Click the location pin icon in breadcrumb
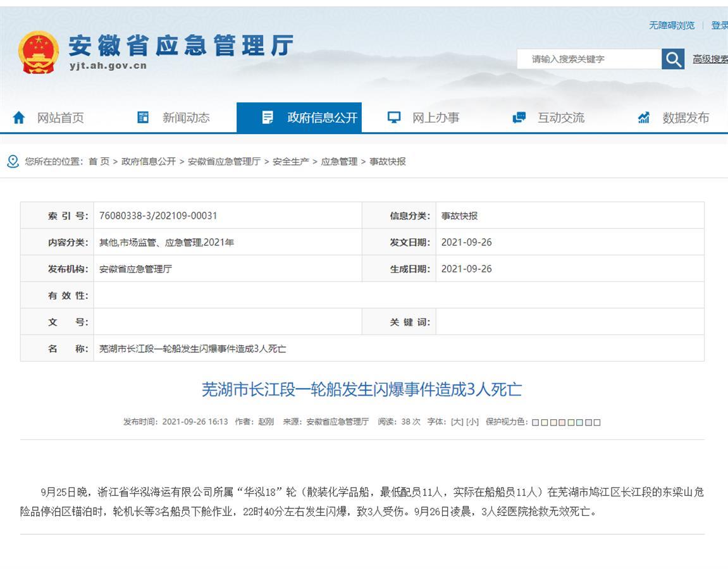The image size is (728, 569). (13, 162)
